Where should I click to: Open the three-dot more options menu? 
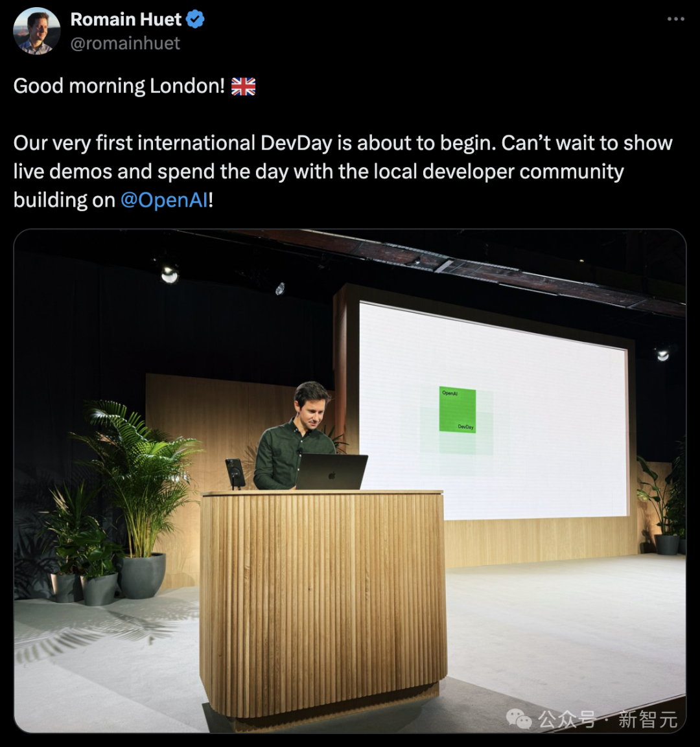[675, 19]
